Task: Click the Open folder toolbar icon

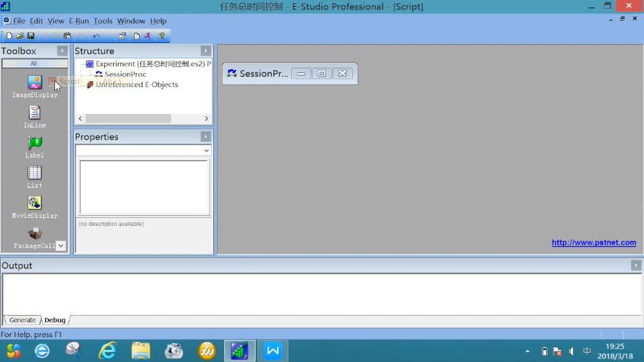Action: point(19,36)
